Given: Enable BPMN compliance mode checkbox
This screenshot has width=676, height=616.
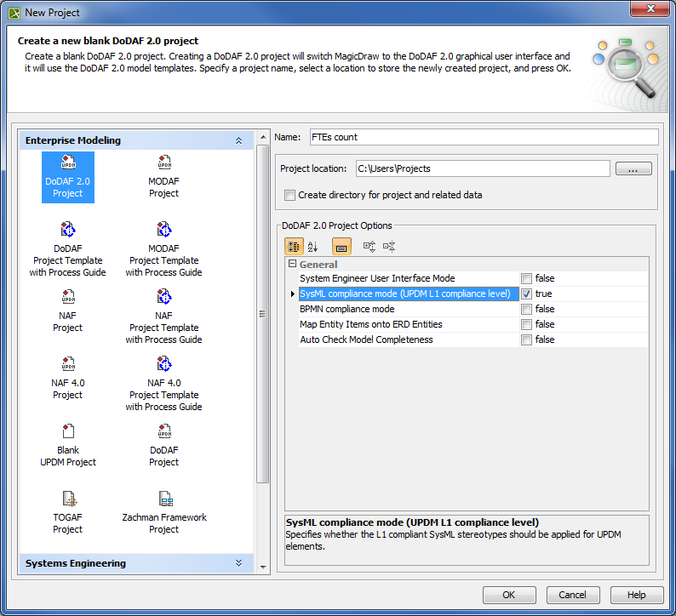Looking at the screenshot, I should (x=526, y=310).
